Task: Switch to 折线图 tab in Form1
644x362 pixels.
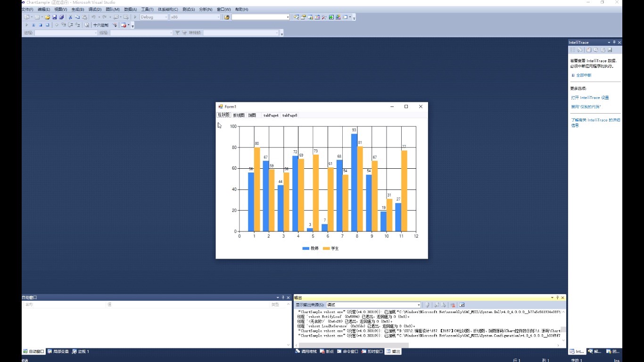Action: point(239,115)
